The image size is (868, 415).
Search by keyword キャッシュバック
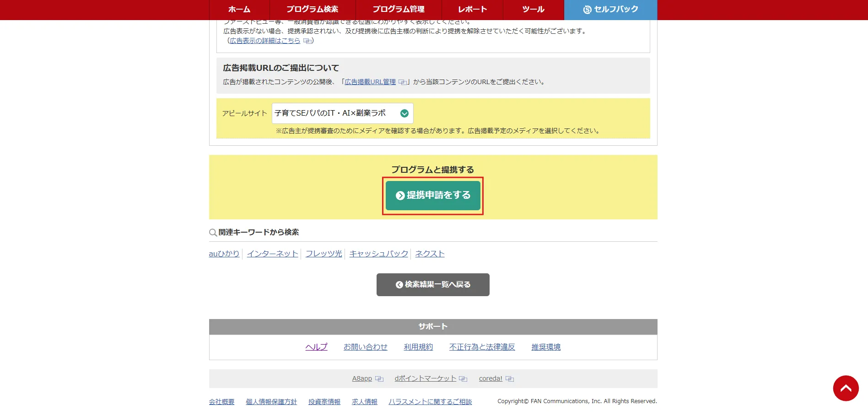pyautogui.click(x=379, y=254)
